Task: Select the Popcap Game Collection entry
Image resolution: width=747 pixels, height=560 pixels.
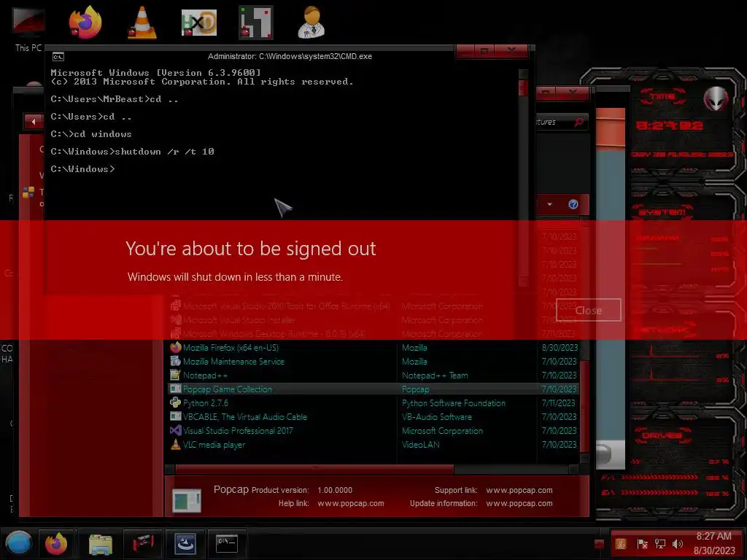Action: [228, 389]
